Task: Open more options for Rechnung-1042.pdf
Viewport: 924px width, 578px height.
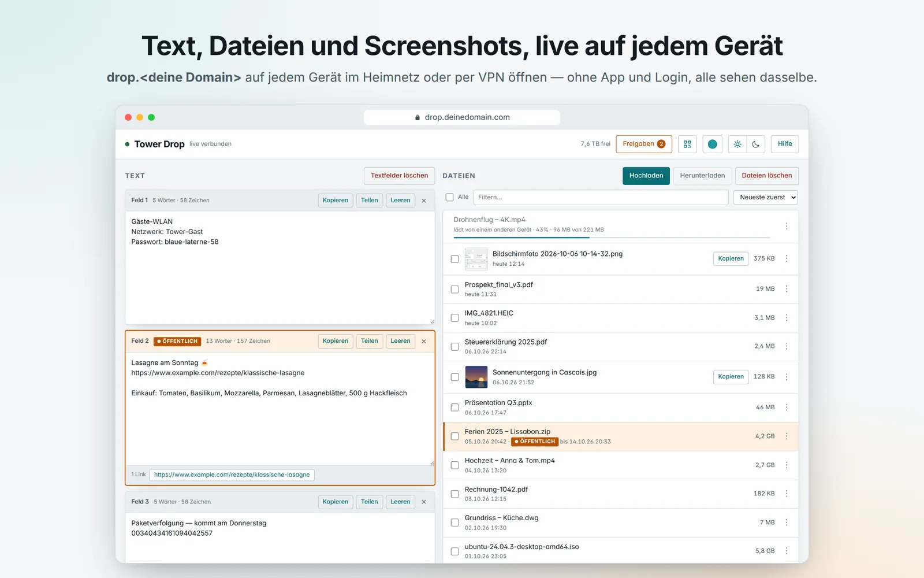Action: click(x=787, y=494)
